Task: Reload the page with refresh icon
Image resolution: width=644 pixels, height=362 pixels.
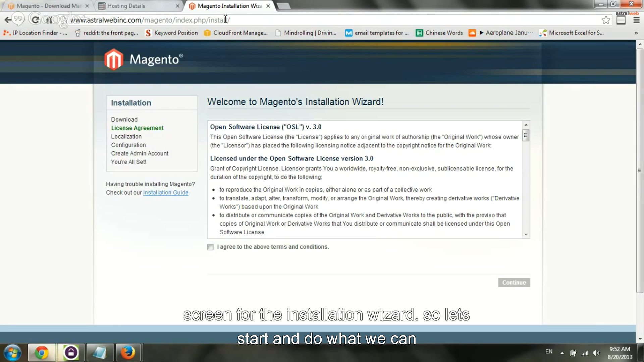Action: click(35, 20)
